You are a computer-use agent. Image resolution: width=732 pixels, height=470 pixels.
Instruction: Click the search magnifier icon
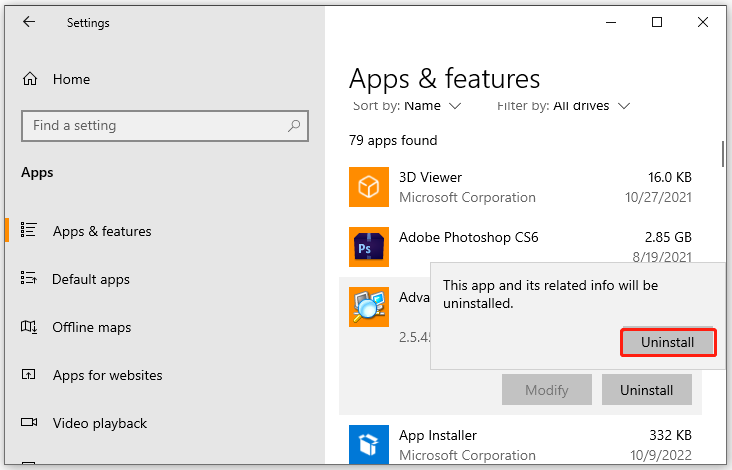[x=294, y=126]
